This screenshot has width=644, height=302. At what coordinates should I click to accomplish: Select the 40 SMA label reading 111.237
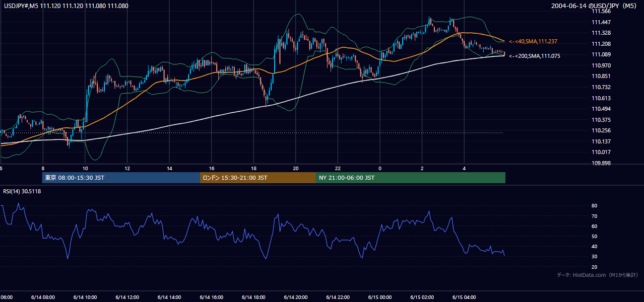(x=533, y=41)
